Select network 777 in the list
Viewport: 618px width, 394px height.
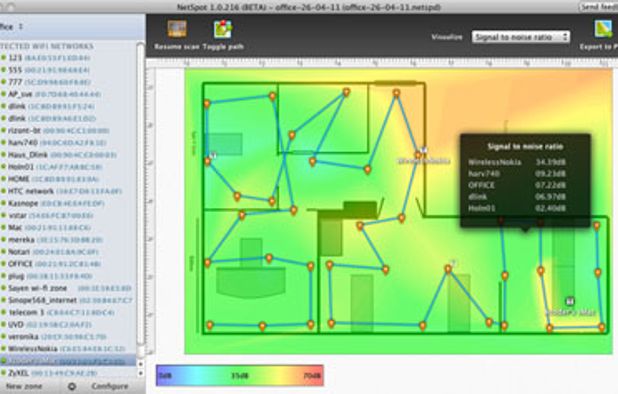click(x=69, y=82)
